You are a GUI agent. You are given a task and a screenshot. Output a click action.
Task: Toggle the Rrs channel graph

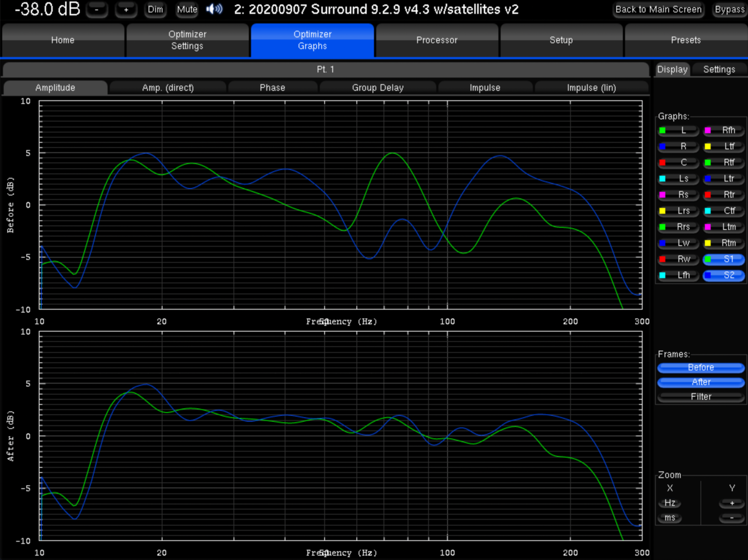(679, 227)
